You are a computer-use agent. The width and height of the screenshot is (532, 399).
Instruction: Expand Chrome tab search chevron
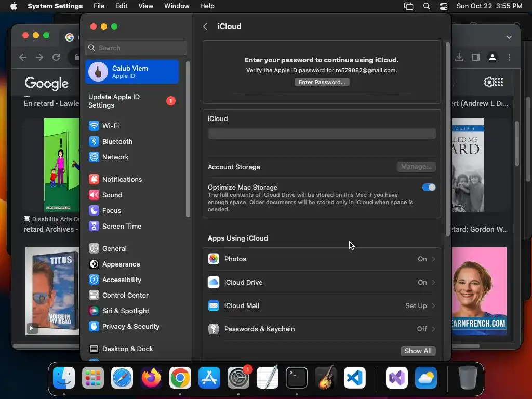[x=509, y=37]
